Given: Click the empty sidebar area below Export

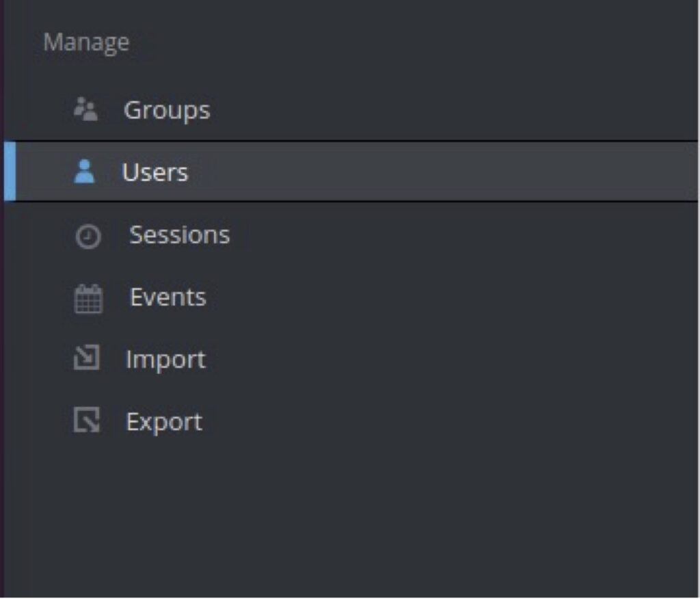Looking at the screenshot, I should point(342,520).
